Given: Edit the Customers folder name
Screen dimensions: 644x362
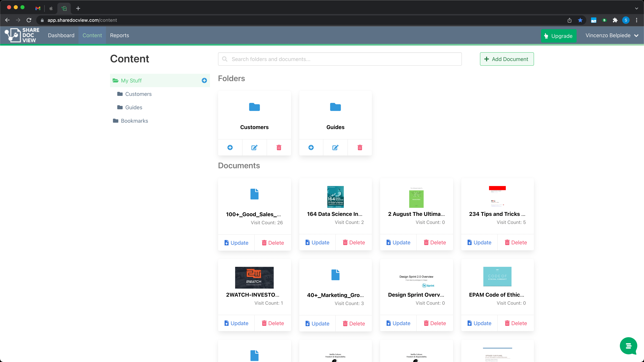Looking at the screenshot, I should click(254, 147).
